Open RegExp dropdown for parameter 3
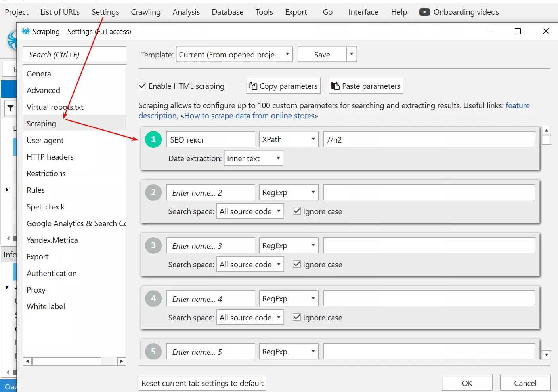 [289, 245]
